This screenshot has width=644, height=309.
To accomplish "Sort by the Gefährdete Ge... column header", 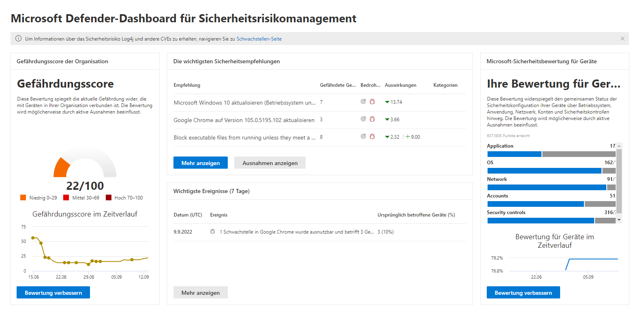I will [x=338, y=85].
